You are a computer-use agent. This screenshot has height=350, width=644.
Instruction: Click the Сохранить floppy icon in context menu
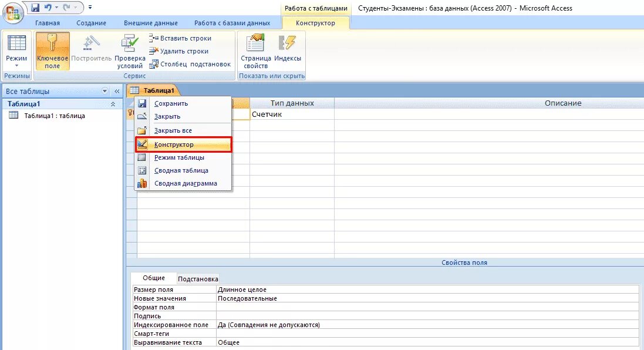142,103
